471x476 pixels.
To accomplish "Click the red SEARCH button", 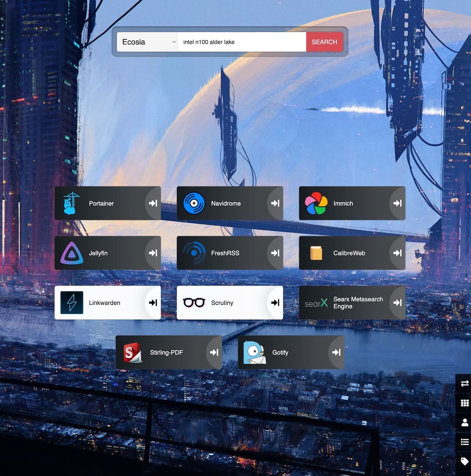I will click(324, 42).
